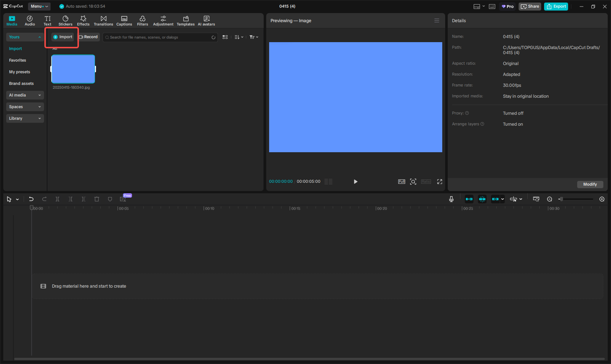Switch to the Transitions panel
The width and height of the screenshot is (611, 364).
[103, 20]
